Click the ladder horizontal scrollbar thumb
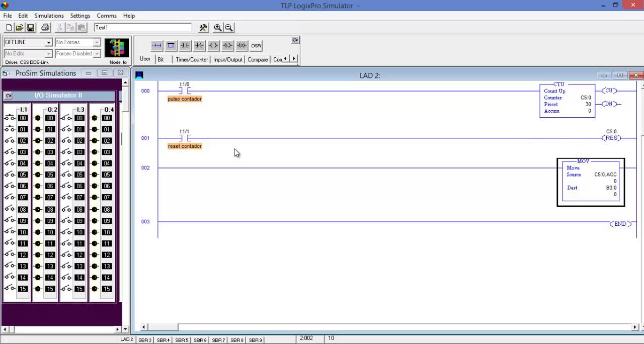Image resolution: width=644 pixels, height=344 pixels. [163, 327]
